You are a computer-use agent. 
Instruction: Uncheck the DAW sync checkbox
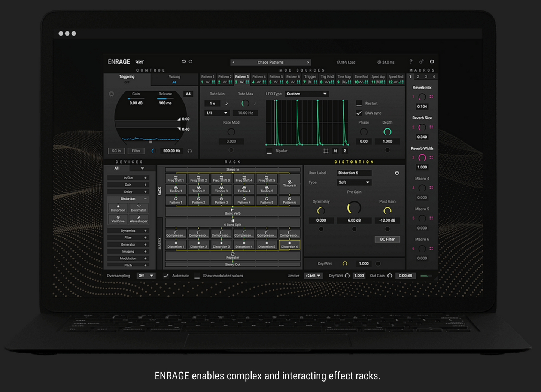click(x=359, y=113)
